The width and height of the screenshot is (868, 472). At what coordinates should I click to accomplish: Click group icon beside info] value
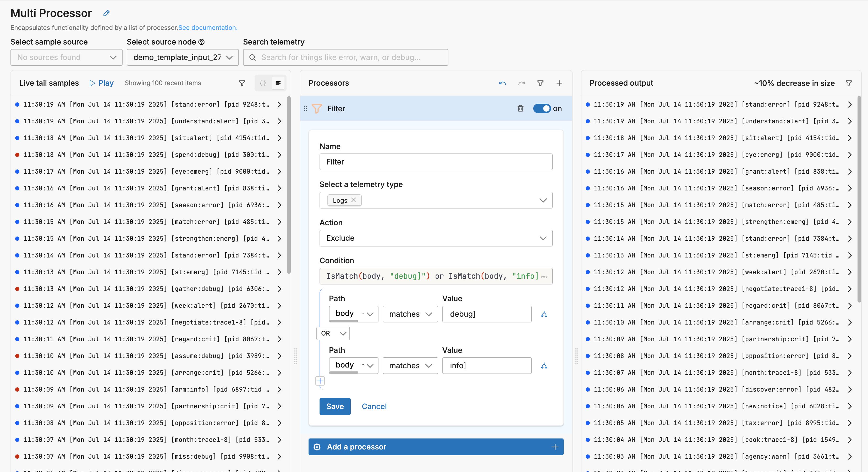[544, 366]
